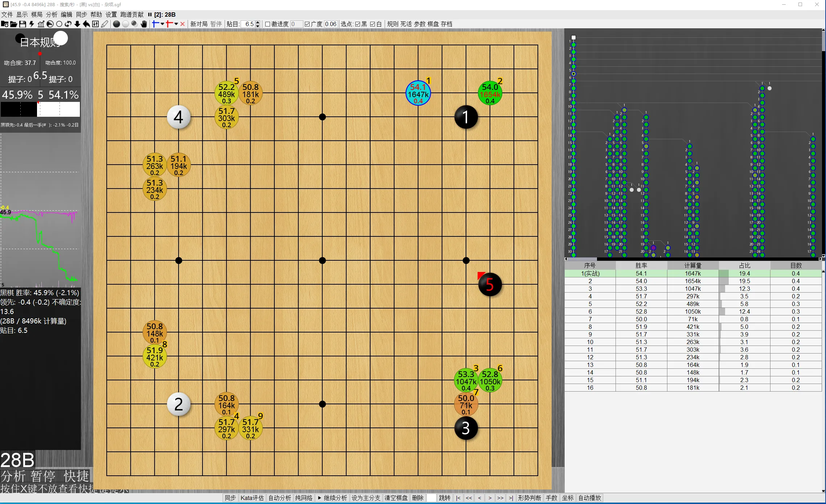Click the candidate move at 54.0 green circle
The width and height of the screenshot is (826, 504).
490,94
